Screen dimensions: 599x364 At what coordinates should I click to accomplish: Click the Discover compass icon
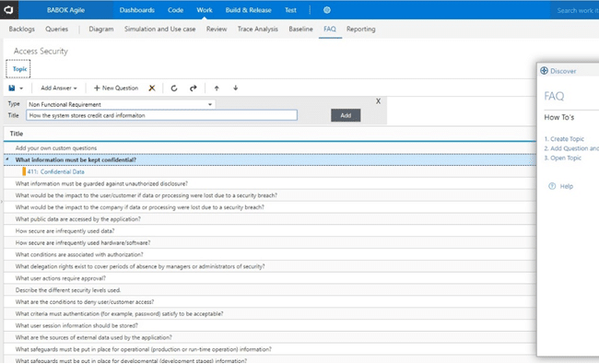(x=544, y=71)
